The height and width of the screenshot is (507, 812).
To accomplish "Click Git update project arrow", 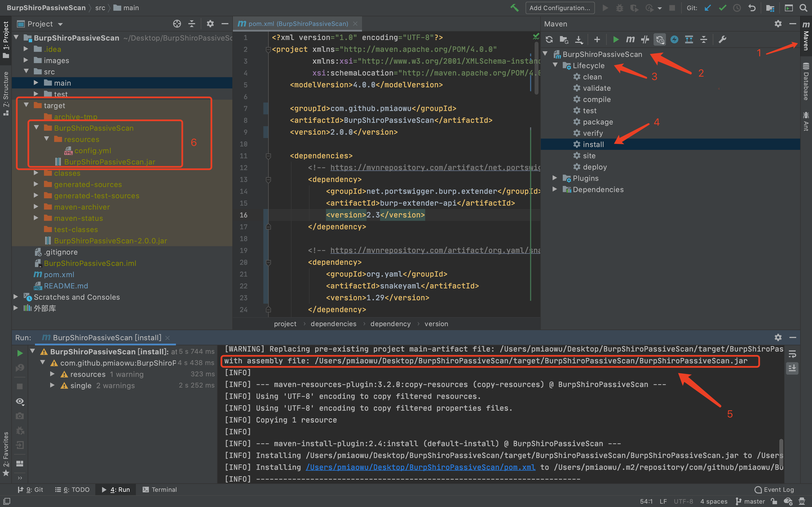I will (708, 8).
